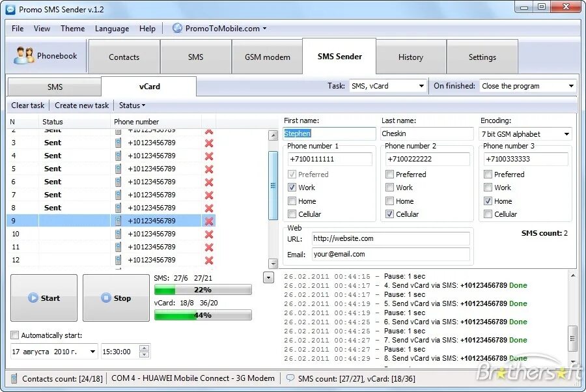Open the PromoToMobile.com dropdown arrow

pos(264,29)
